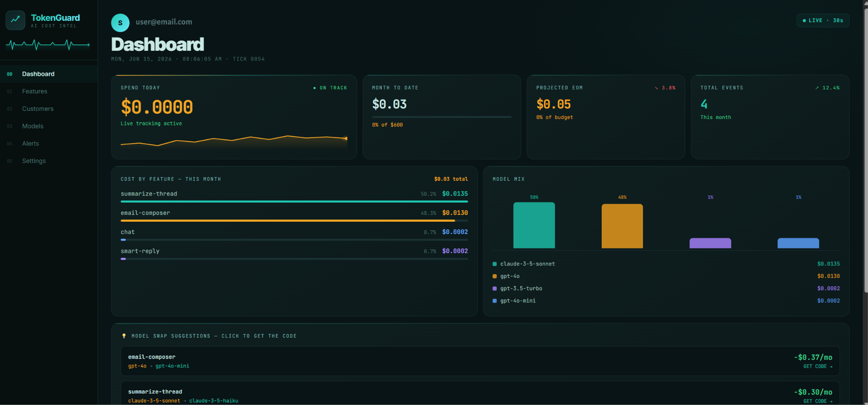Click the orange gpt-4o legend square
868x405 pixels.
click(x=495, y=276)
